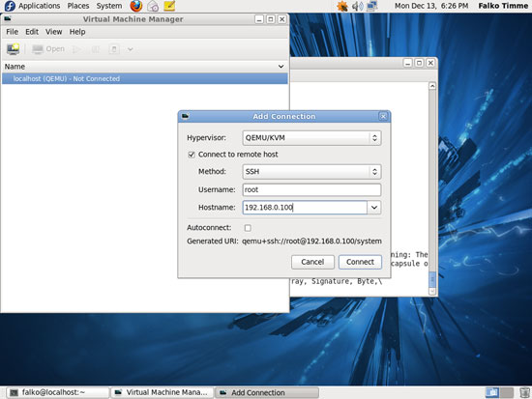The width and height of the screenshot is (532, 399).
Task: Open the trash icon in bottom panel
Action: coord(524,392)
